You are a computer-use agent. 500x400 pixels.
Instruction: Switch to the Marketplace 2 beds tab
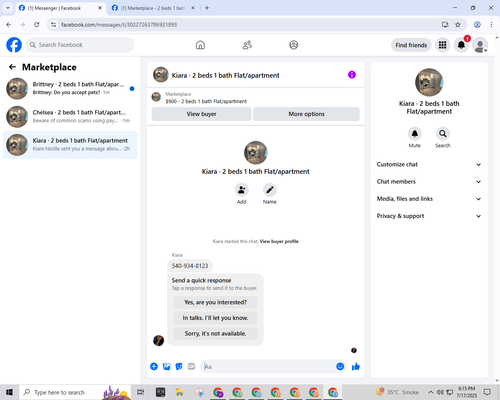153,8
